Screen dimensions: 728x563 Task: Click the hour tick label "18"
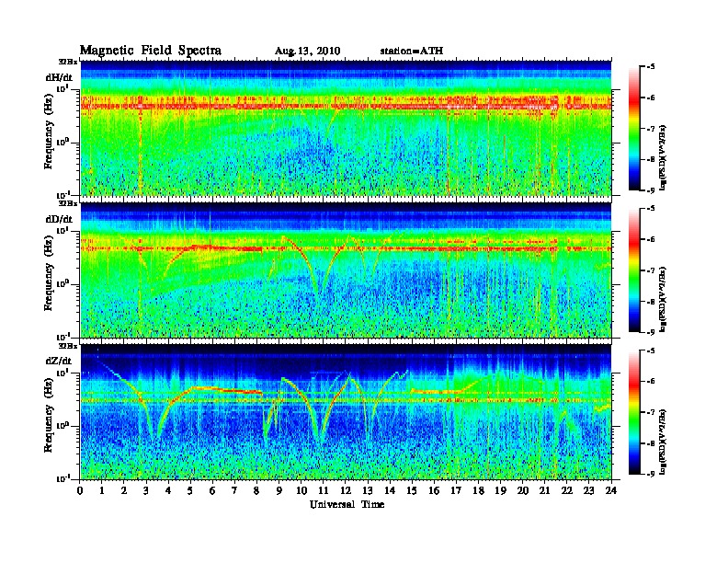(478, 490)
